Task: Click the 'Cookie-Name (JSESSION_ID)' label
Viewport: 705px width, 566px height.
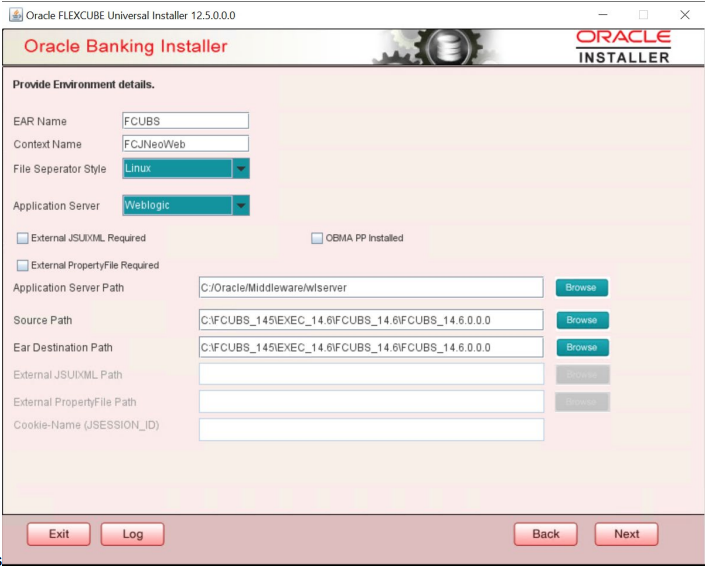Action: (x=86, y=425)
